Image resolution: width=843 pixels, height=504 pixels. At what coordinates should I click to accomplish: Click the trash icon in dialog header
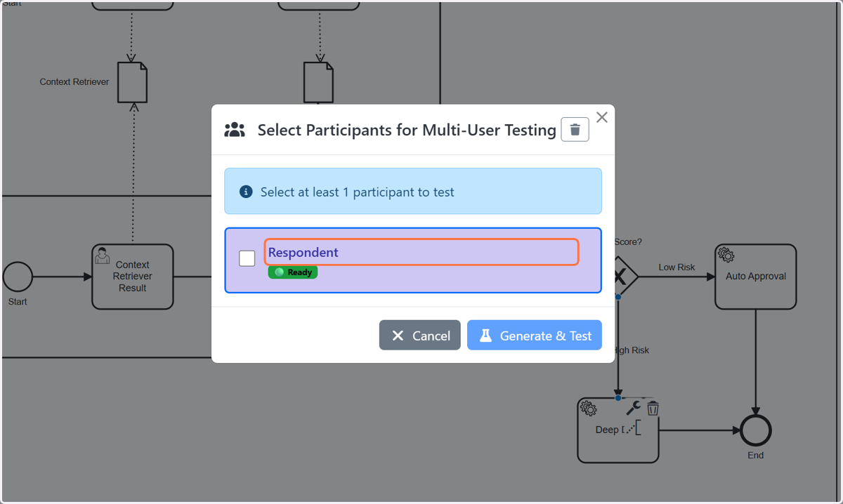[575, 129]
